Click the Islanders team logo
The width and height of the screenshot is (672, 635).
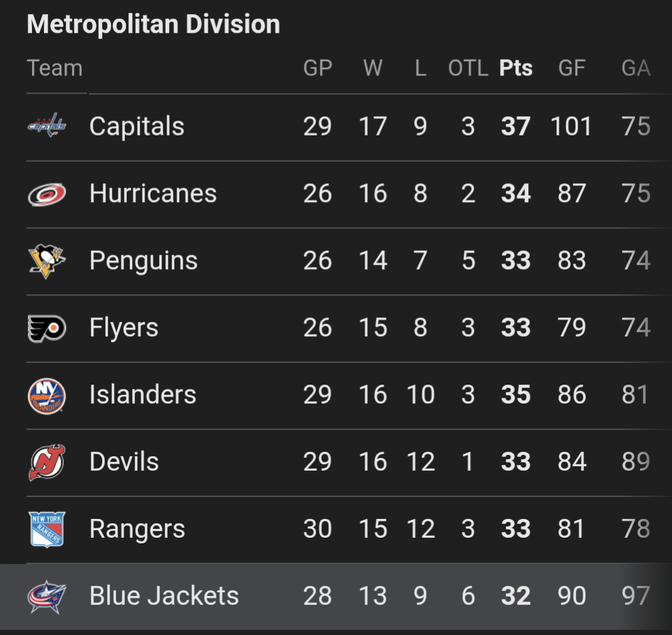click(x=47, y=394)
